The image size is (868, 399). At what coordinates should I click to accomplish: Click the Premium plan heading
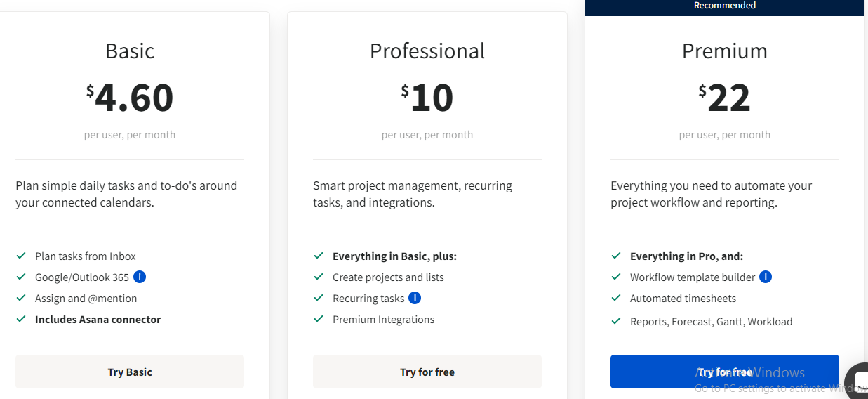(725, 51)
